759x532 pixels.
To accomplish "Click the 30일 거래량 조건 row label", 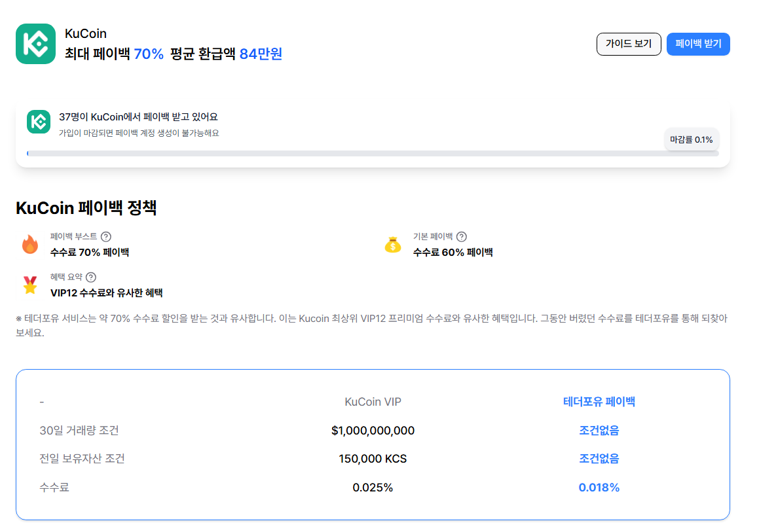I will click(79, 431).
